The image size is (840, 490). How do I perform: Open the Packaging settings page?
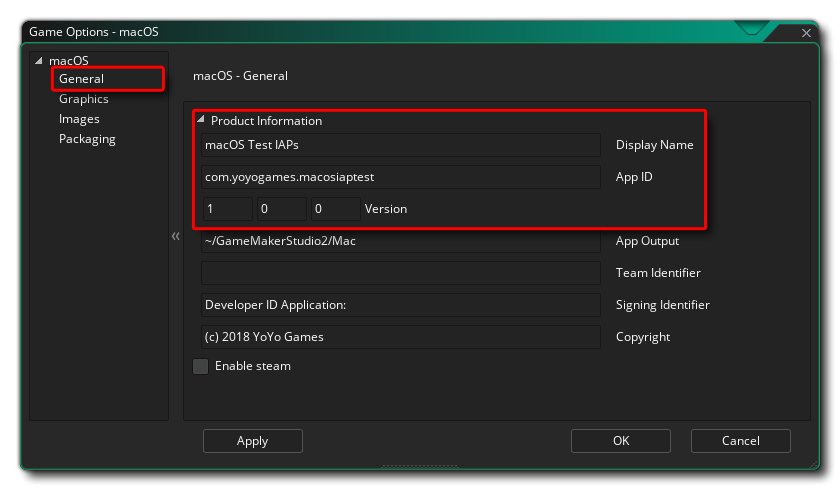87,139
